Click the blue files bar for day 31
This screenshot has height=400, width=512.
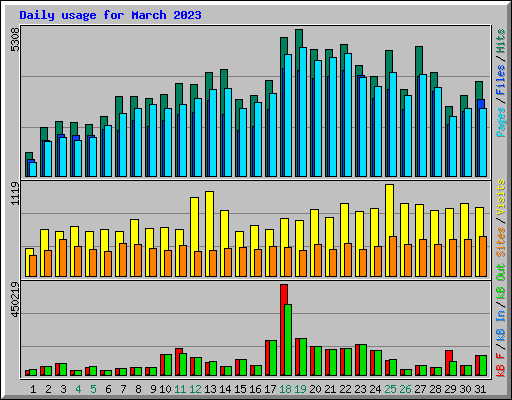481,104
